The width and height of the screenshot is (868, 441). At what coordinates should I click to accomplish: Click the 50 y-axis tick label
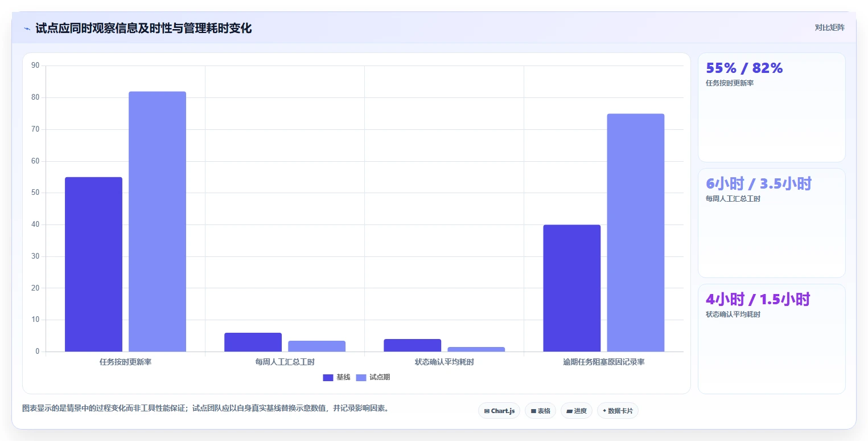pyautogui.click(x=35, y=193)
